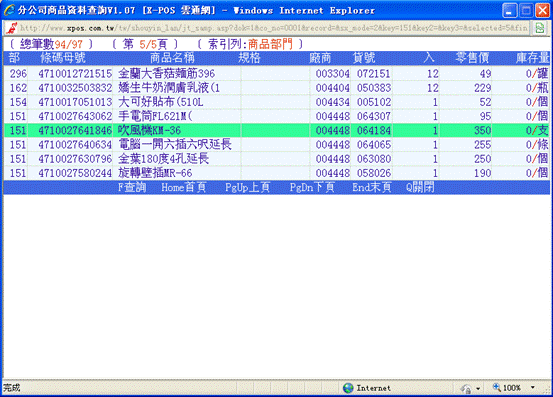Viewport: 553px width, 397px height.
Task: Click the red favicon in the address bar
Action: click(x=12, y=28)
